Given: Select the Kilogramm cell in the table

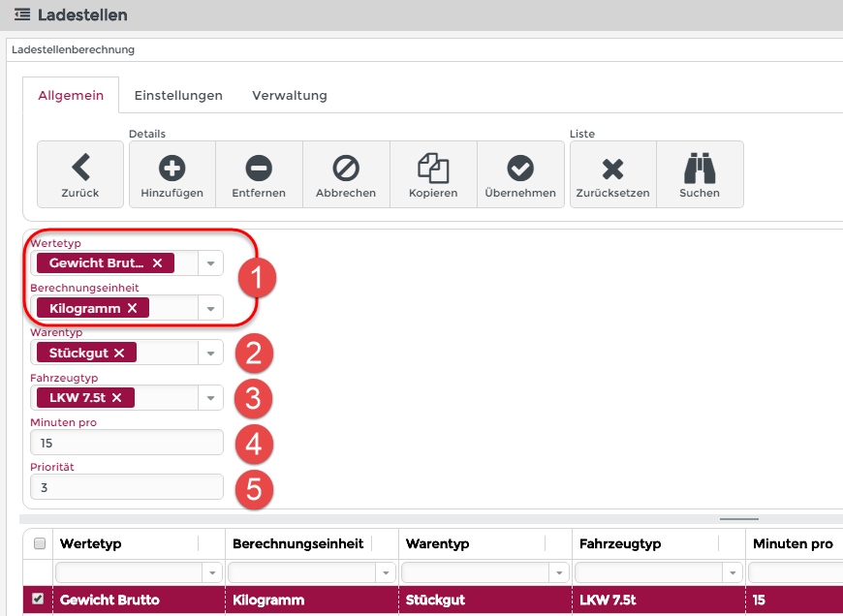Looking at the screenshot, I should point(312,600).
